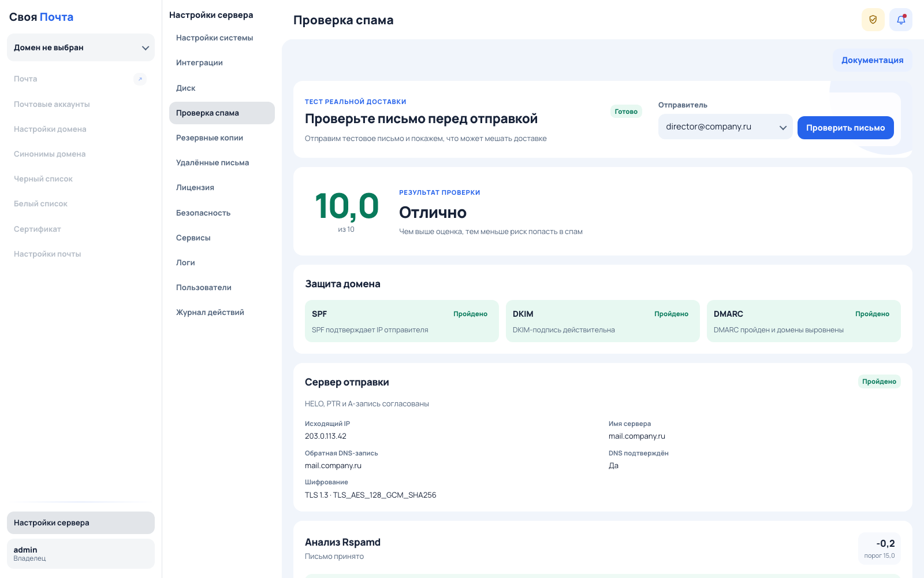Click the «Проверить письмо» button

click(845, 128)
